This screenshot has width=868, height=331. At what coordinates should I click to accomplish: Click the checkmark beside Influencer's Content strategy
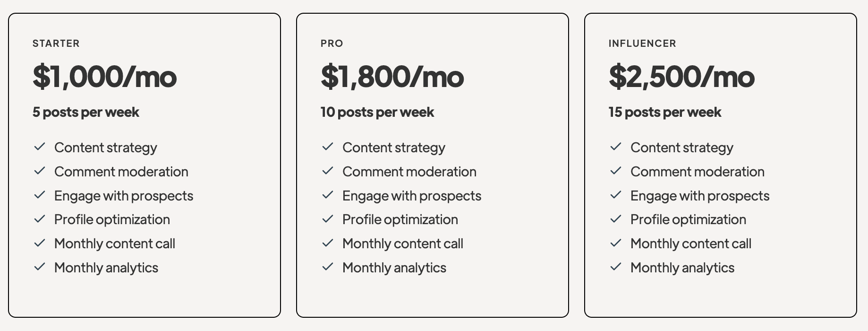tap(616, 147)
